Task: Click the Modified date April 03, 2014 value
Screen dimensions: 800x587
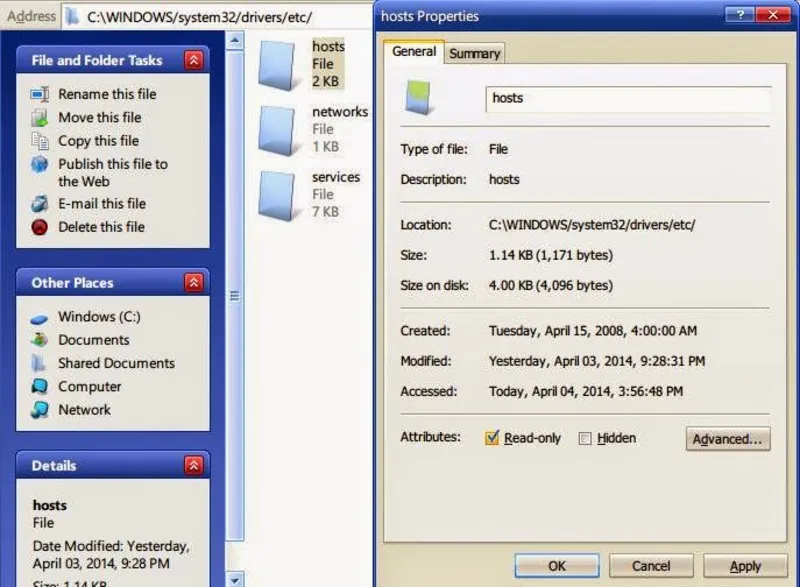Action: click(x=597, y=361)
